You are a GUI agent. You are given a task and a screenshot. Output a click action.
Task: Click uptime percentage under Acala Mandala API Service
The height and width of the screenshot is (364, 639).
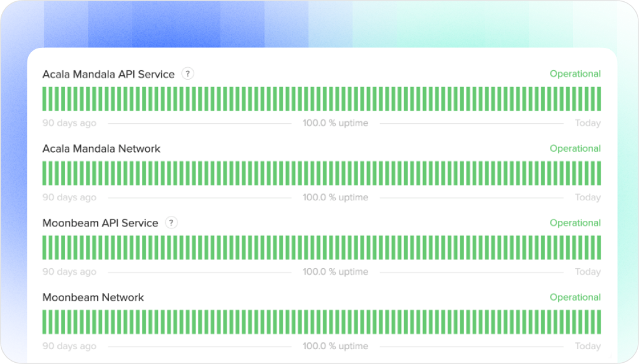tap(336, 123)
